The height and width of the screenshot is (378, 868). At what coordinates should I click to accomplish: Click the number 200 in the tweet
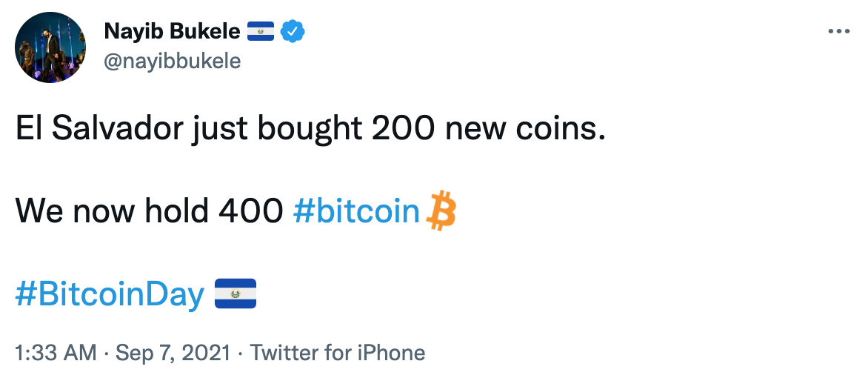[x=401, y=130]
